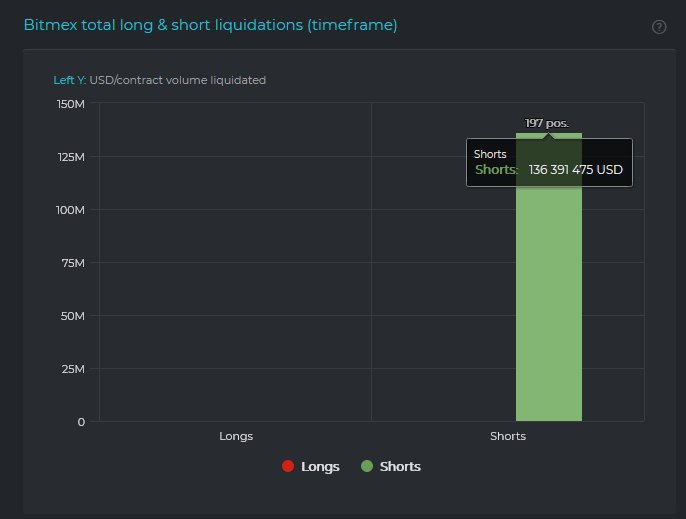The width and height of the screenshot is (686, 519).
Task: Select the green Shorts liquidation bar
Action: 549,277
